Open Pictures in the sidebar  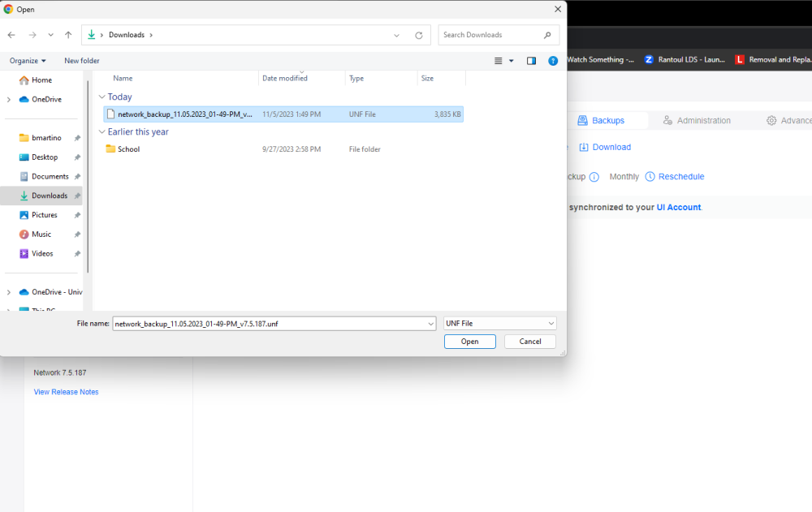[44, 215]
